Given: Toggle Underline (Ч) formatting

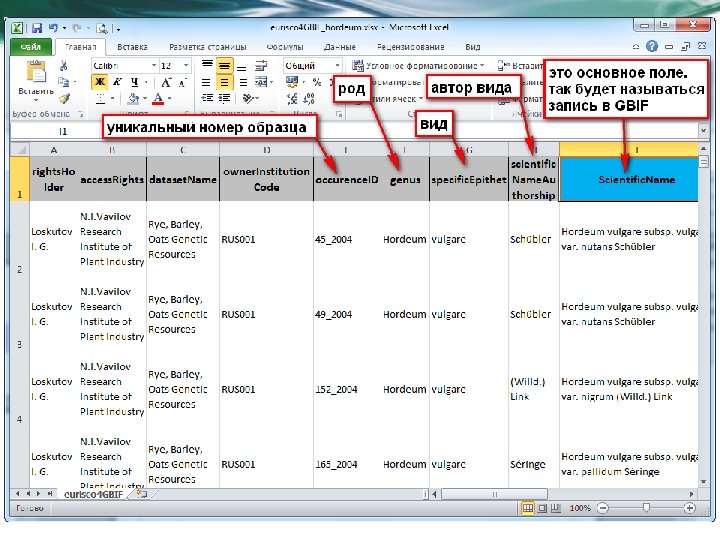Looking at the screenshot, I should tap(134, 82).
